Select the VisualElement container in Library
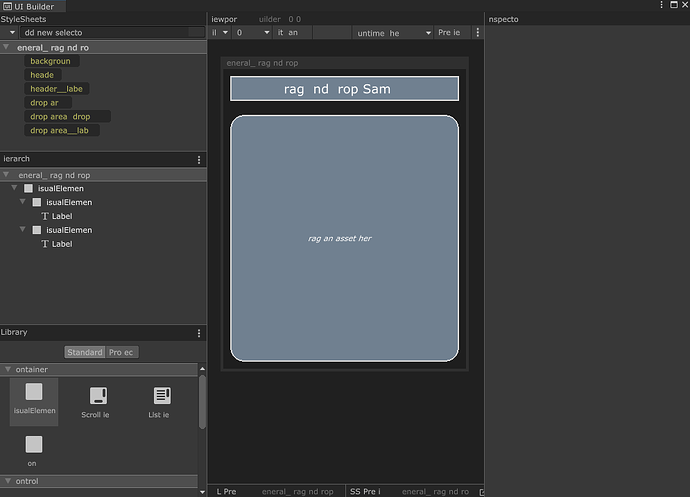 click(x=34, y=401)
